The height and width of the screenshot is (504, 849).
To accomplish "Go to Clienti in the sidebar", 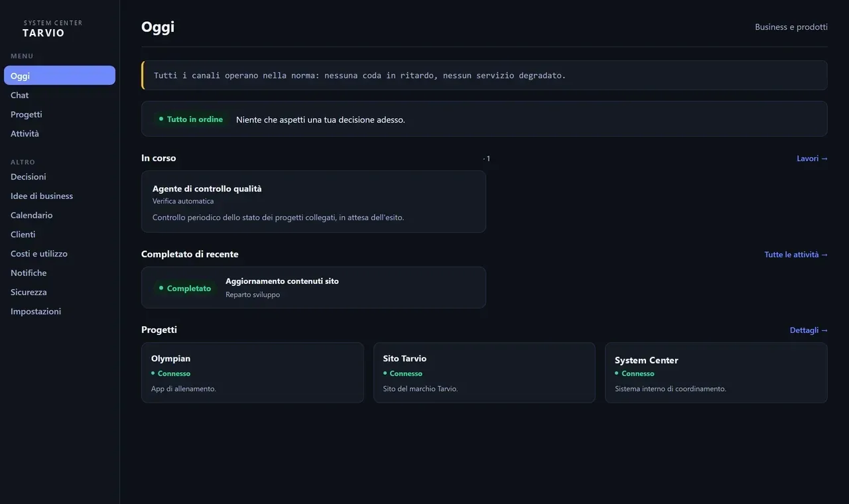I will pos(60,234).
